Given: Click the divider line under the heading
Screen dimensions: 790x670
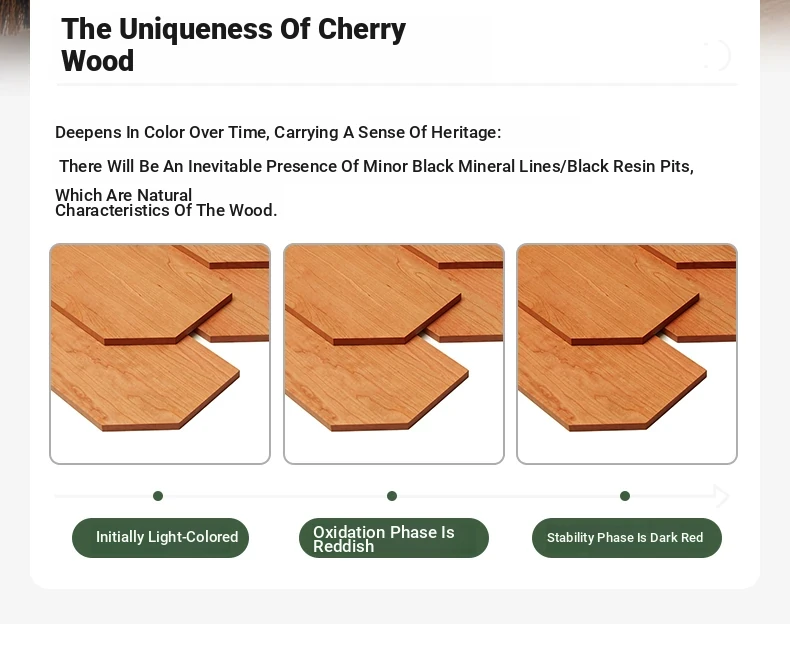Looking at the screenshot, I should pos(397,85).
